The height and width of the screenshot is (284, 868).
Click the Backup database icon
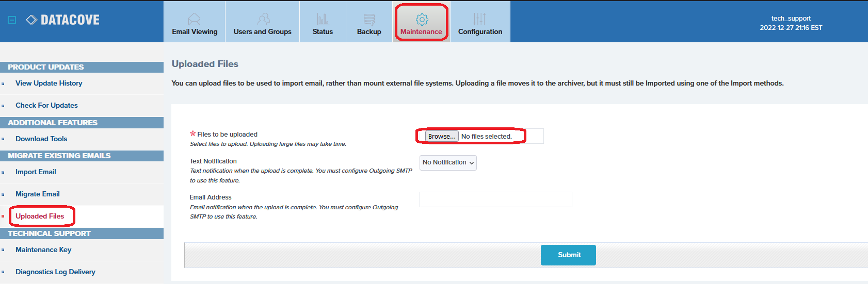pyautogui.click(x=369, y=20)
